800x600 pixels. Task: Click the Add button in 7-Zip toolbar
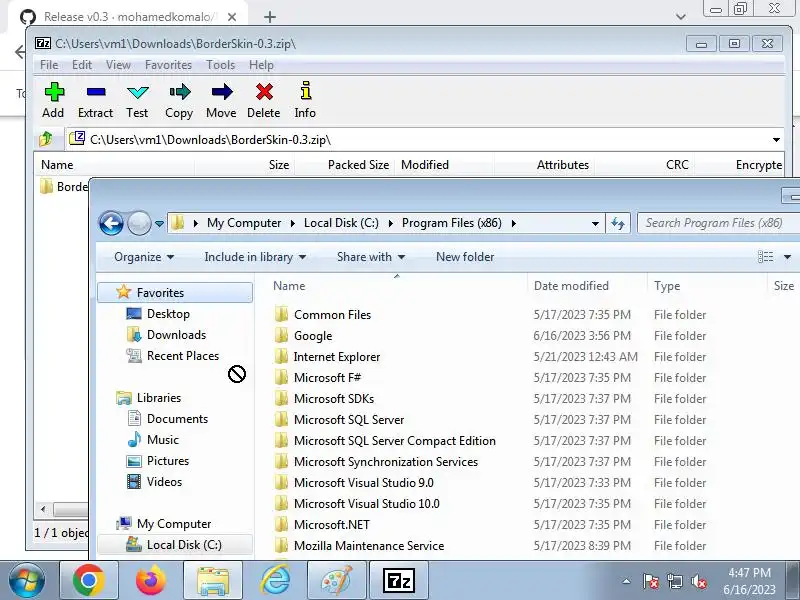[x=54, y=101]
